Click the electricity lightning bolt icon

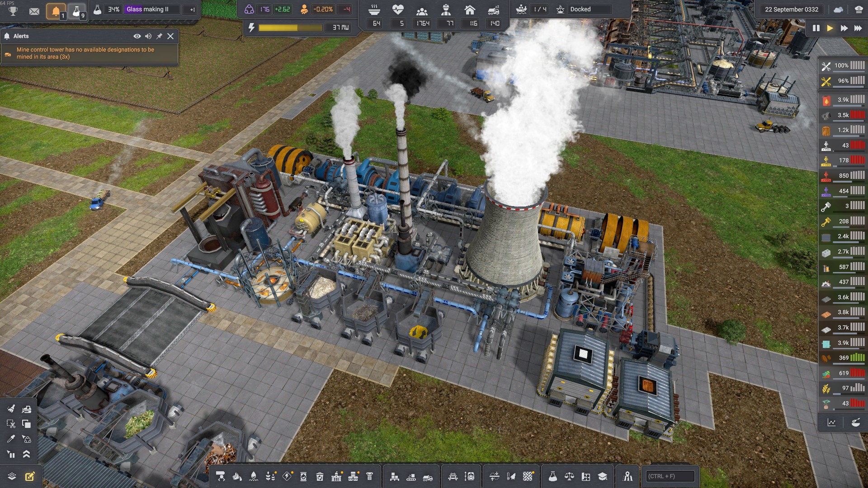click(x=252, y=28)
